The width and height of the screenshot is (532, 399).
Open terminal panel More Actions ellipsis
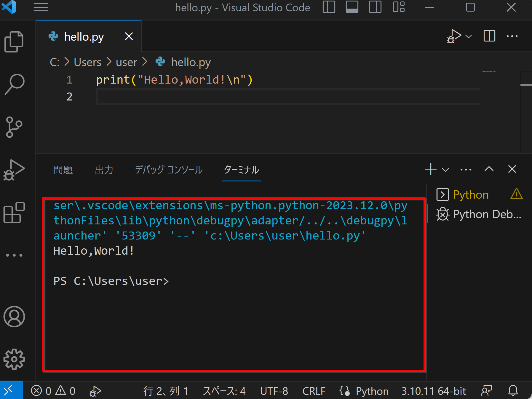point(466,170)
